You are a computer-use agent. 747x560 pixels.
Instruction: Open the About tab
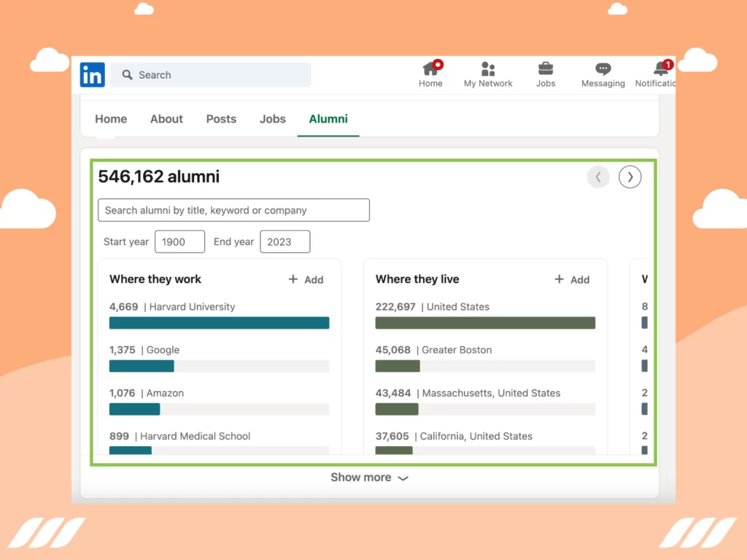tap(166, 119)
